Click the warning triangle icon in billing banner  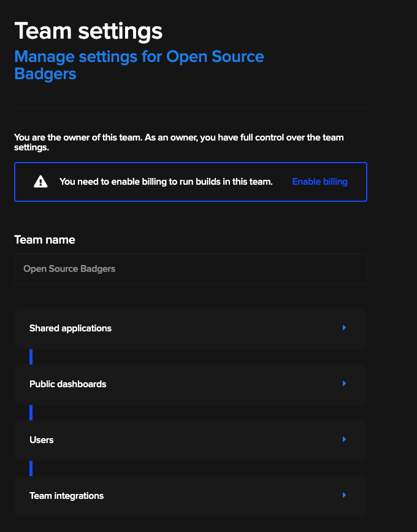(40, 182)
